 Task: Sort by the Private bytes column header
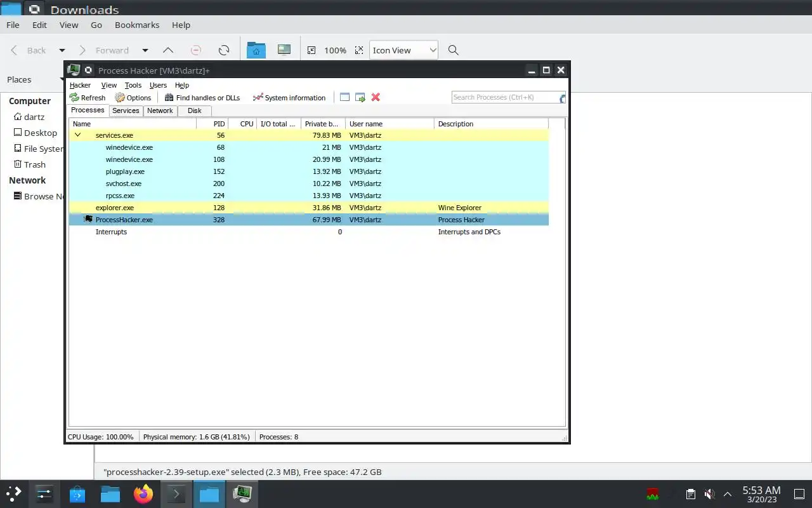pyautogui.click(x=323, y=124)
